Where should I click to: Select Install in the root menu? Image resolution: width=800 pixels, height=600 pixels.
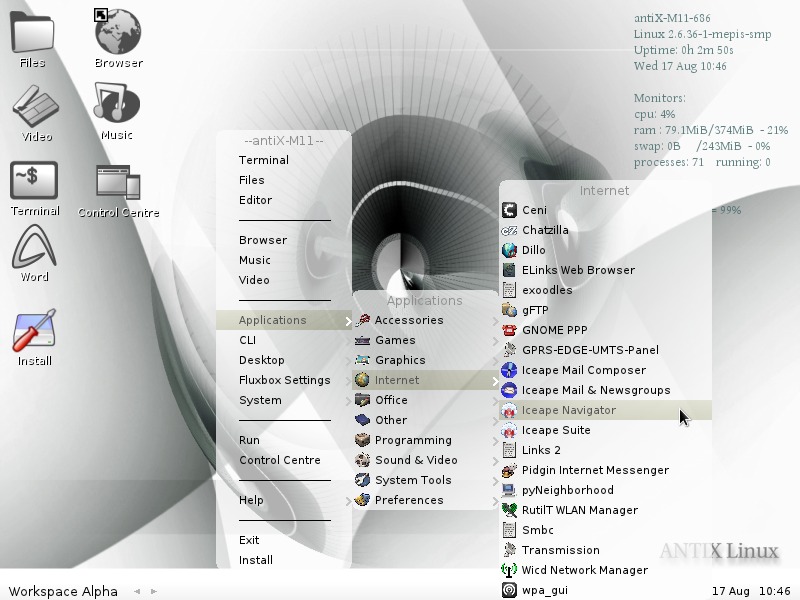pyautogui.click(x=284, y=560)
